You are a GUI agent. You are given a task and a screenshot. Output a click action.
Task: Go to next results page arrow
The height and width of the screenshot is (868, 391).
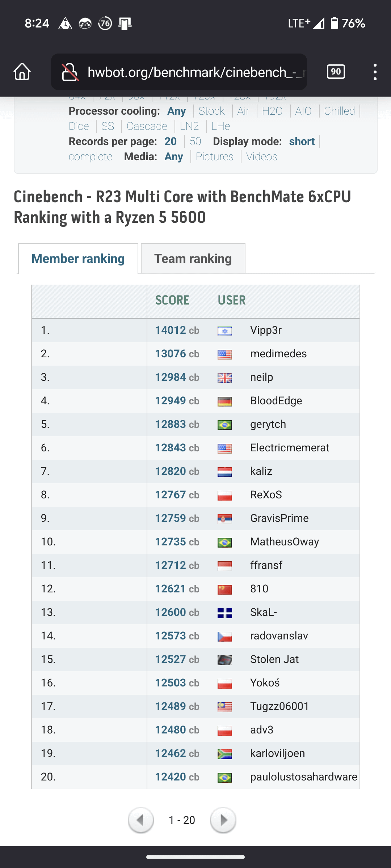tap(223, 820)
